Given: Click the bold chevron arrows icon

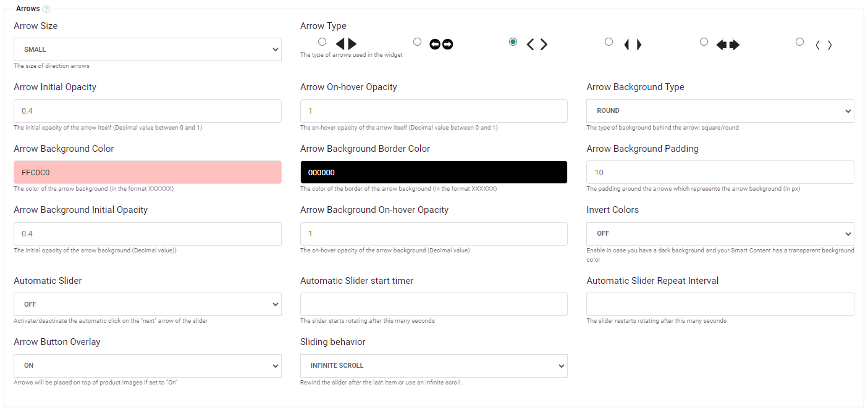Looking at the screenshot, I should [537, 44].
